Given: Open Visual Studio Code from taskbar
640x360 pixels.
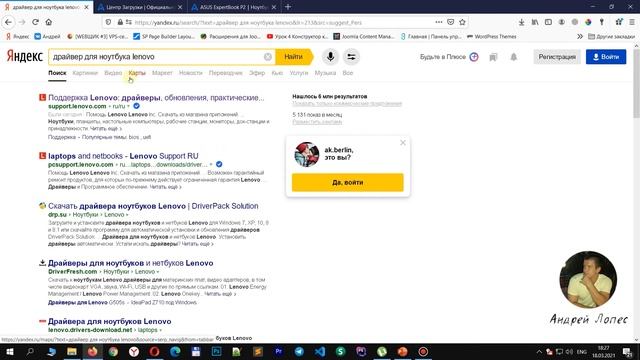Looking at the screenshot, I should click(320, 351).
